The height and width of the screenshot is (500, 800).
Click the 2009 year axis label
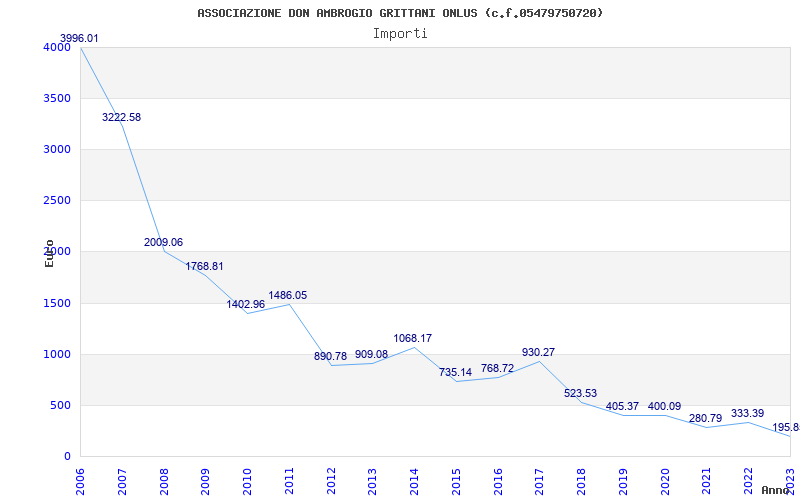click(206, 482)
